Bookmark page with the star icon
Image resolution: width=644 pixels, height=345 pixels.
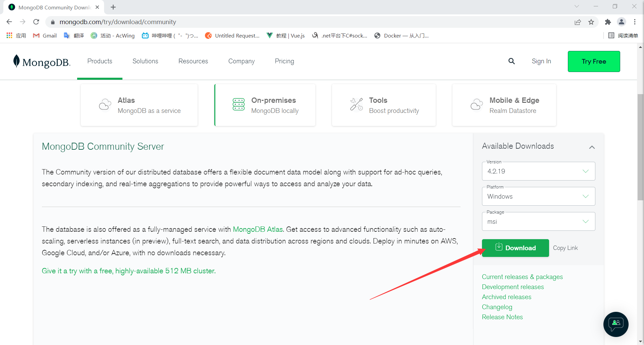[x=591, y=22]
